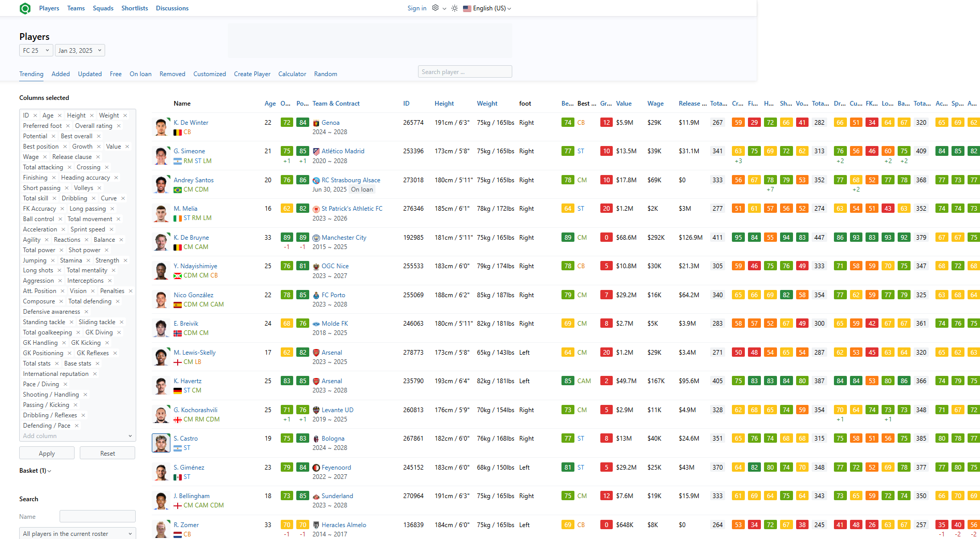Screen dimensions: 980x539
Task: Click the SoFIFA logo icon
Action: point(25,8)
